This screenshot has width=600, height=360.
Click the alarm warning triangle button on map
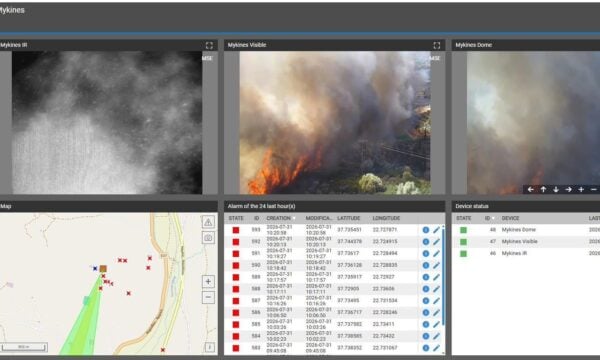[208, 222]
